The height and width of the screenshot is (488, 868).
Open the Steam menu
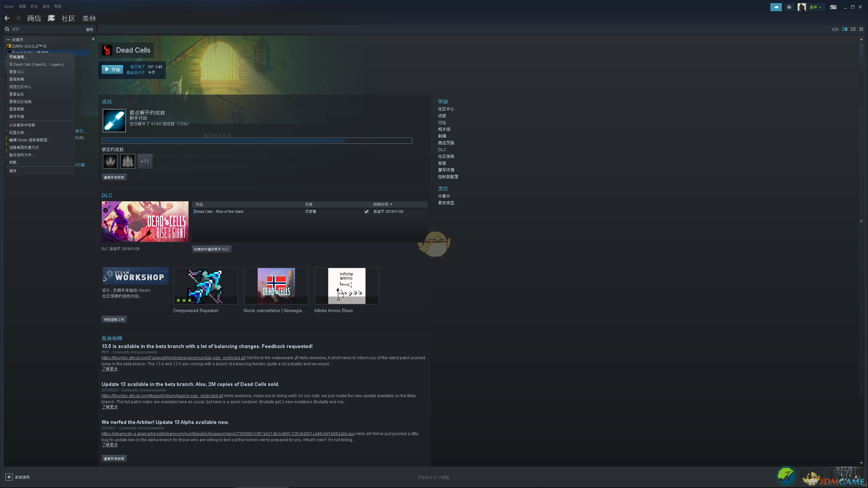pyautogui.click(x=9, y=6)
